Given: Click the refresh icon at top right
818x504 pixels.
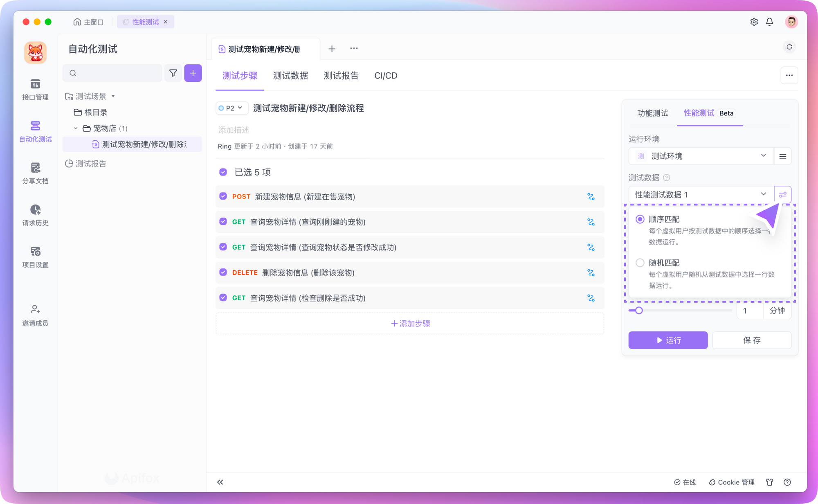Looking at the screenshot, I should pyautogui.click(x=789, y=47).
